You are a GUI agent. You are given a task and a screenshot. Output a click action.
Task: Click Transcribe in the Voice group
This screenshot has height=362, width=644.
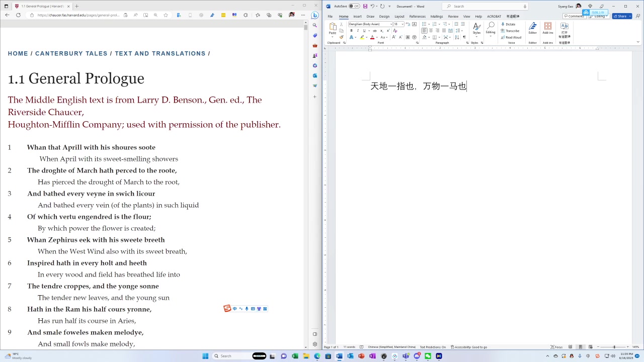510,31
